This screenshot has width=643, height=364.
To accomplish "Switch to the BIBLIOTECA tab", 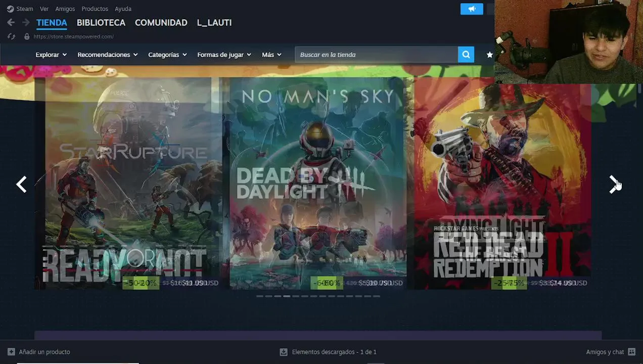I will click(x=101, y=23).
